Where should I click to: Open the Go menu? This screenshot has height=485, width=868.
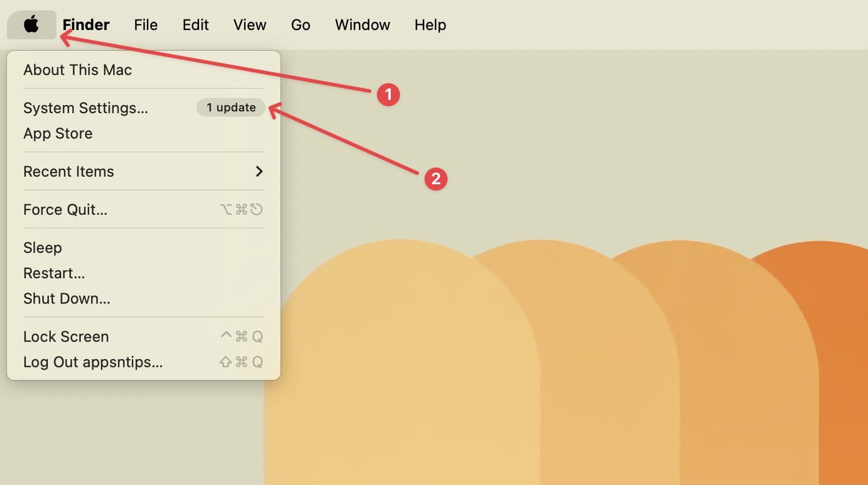click(301, 25)
